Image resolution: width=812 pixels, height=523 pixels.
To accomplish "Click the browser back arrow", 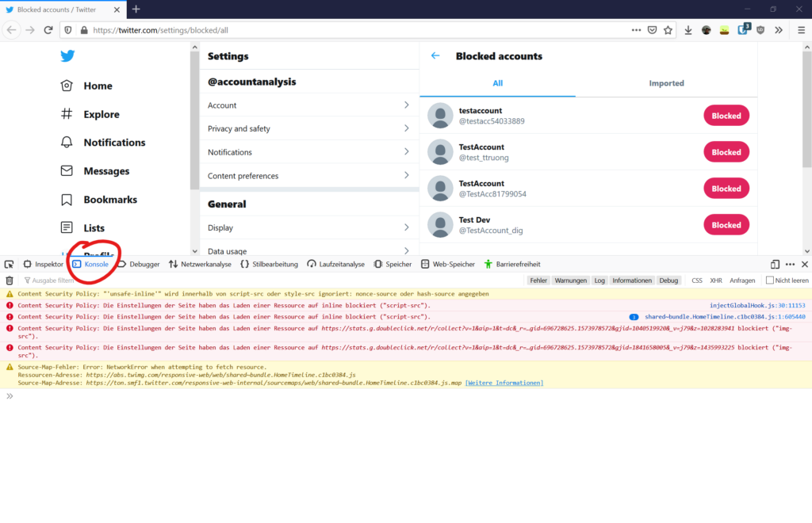I will coord(11,30).
